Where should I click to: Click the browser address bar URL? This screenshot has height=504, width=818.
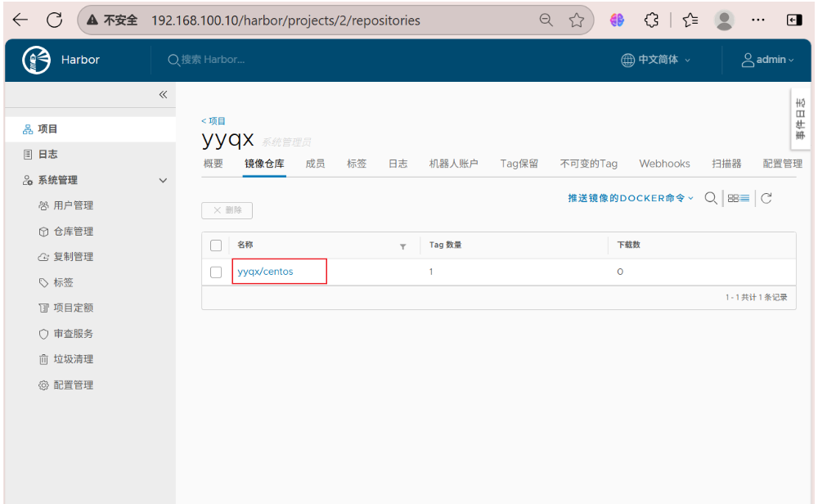coord(285,20)
